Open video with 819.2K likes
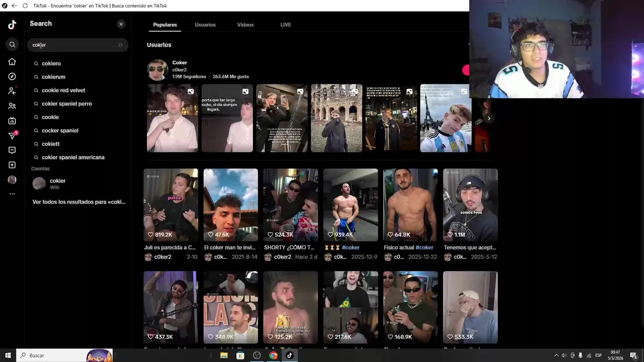 (171, 205)
